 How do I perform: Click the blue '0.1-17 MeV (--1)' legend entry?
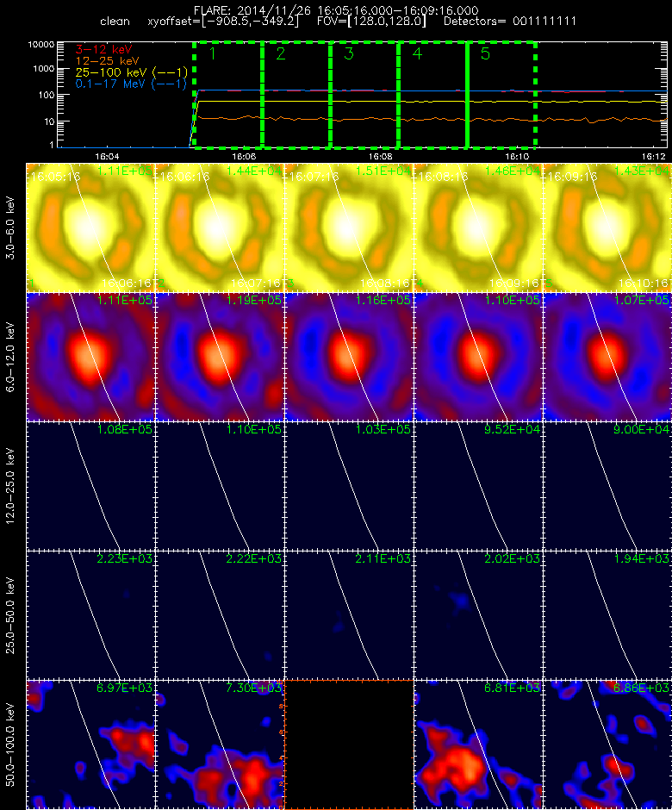131,84
